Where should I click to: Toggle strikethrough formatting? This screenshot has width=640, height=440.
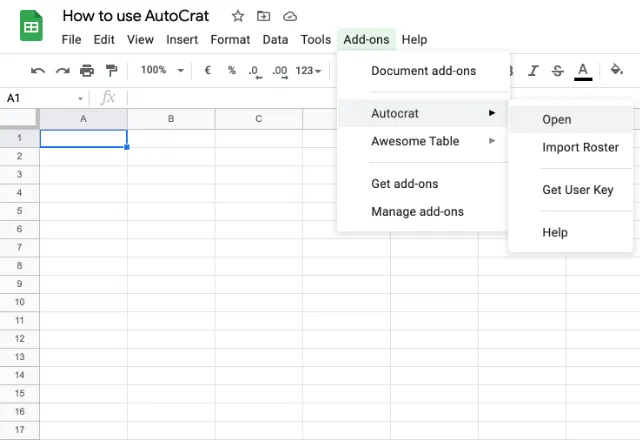click(558, 71)
